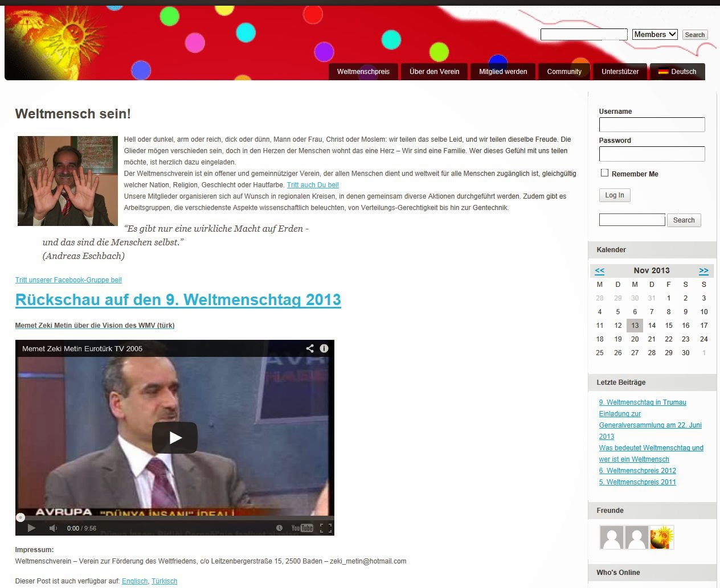Image resolution: width=720 pixels, height=588 pixels.
Task: Select the Community menu item
Action: click(x=564, y=72)
